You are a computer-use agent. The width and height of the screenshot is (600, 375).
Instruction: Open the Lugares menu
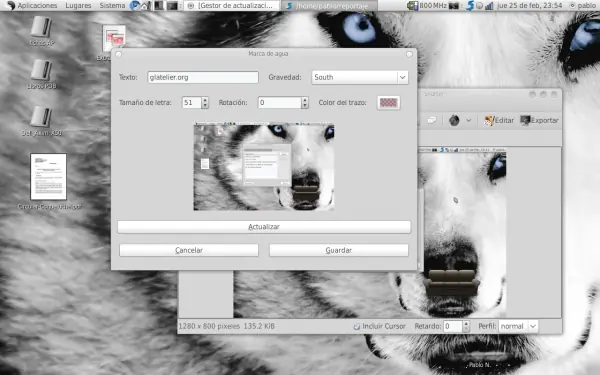pyautogui.click(x=78, y=5)
